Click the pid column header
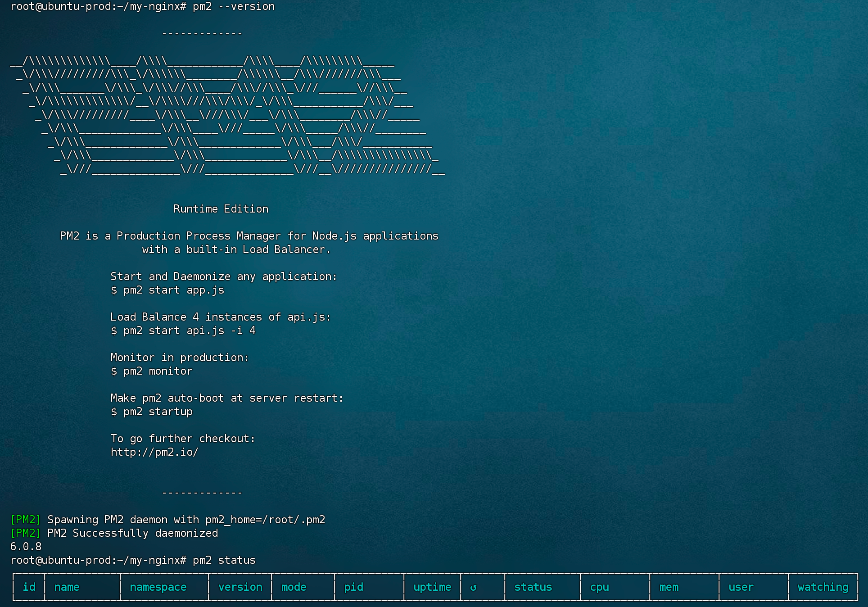This screenshot has height=607, width=868. point(353,587)
